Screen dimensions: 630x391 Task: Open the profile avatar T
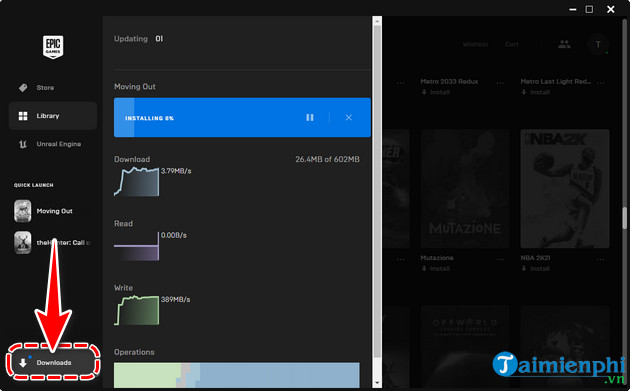pyautogui.click(x=598, y=44)
